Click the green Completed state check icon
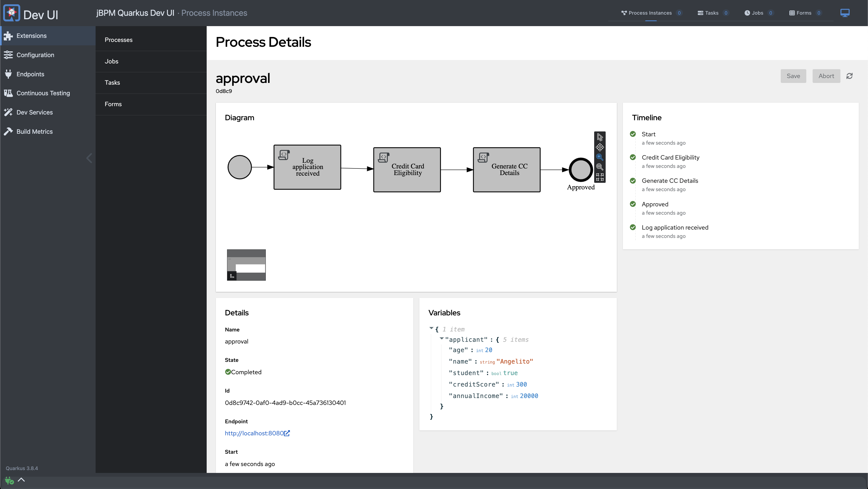The image size is (868, 489). coord(228,372)
